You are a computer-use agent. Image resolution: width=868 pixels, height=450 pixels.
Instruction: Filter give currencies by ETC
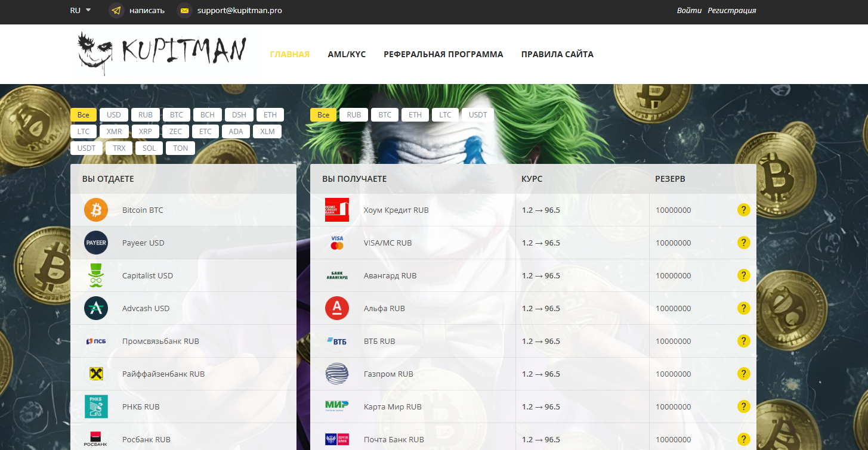(x=205, y=131)
